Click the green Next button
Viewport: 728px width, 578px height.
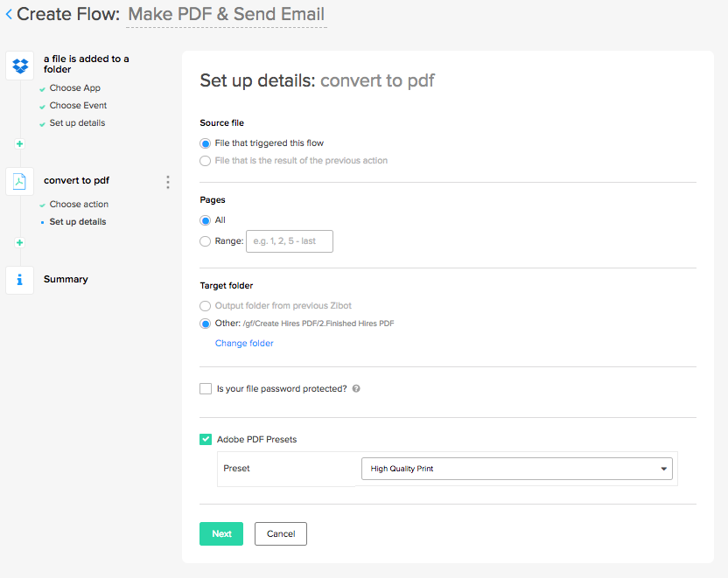coord(221,533)
